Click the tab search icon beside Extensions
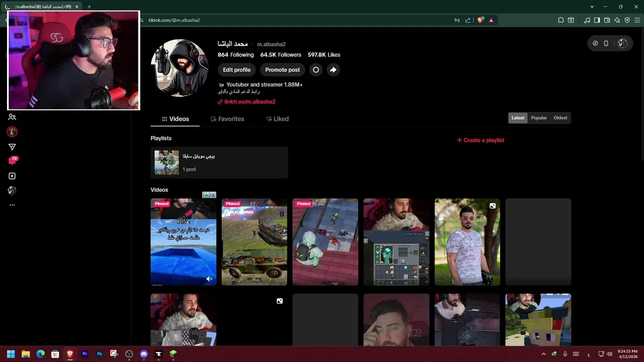 click(571, 20)
